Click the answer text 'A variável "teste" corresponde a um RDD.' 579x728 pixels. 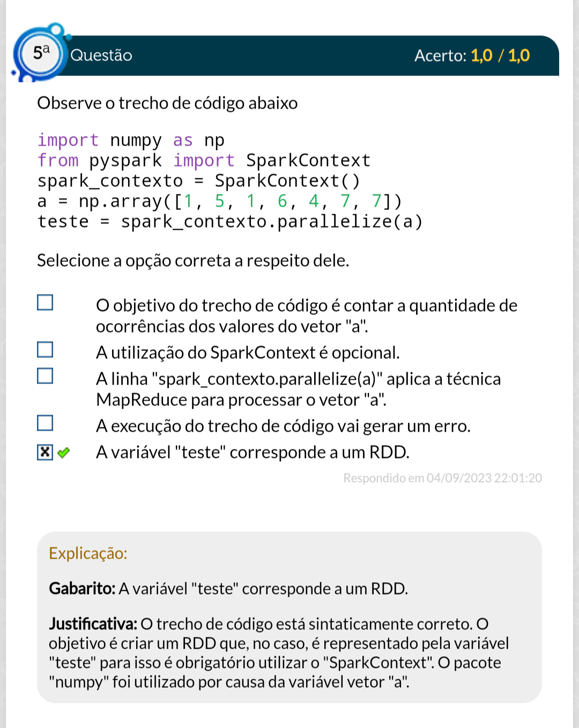[253, 452]
